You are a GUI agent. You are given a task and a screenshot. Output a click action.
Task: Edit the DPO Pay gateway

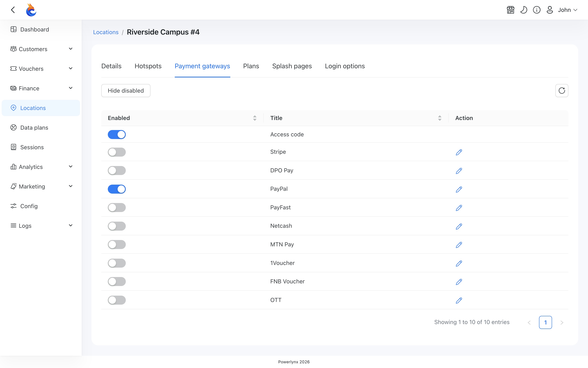point(459,171)
